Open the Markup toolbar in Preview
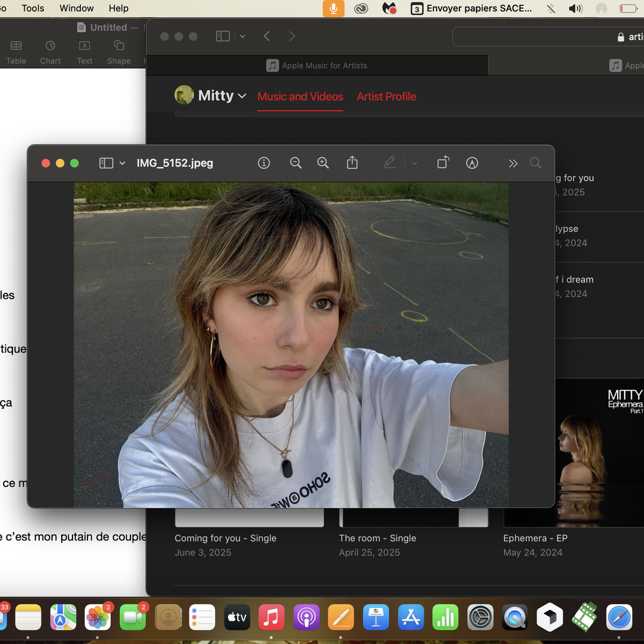Image resolution: width=644 pixels, height=644 pixels. 472,163
